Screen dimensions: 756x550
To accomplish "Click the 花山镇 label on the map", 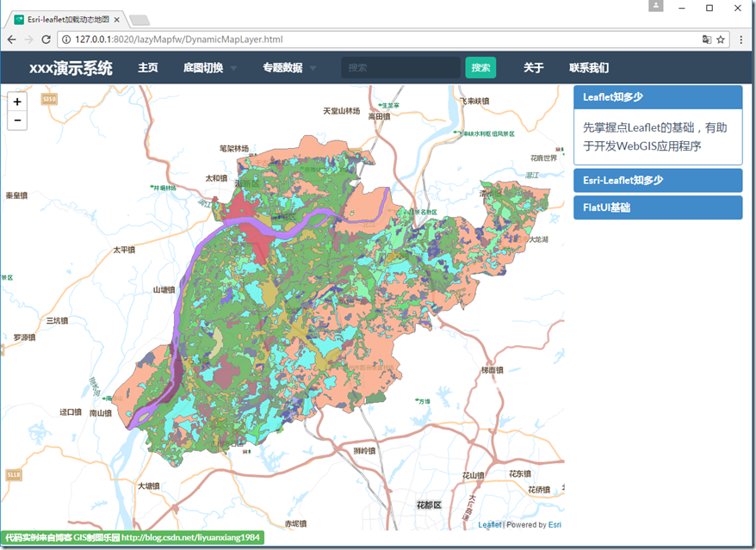I will click(x=473, y=475).
